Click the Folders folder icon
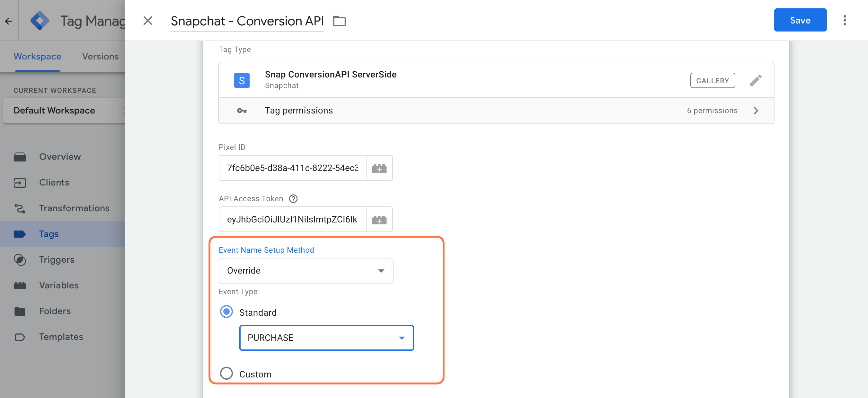Viewport: 868px width, 398px height. (20, 311)
